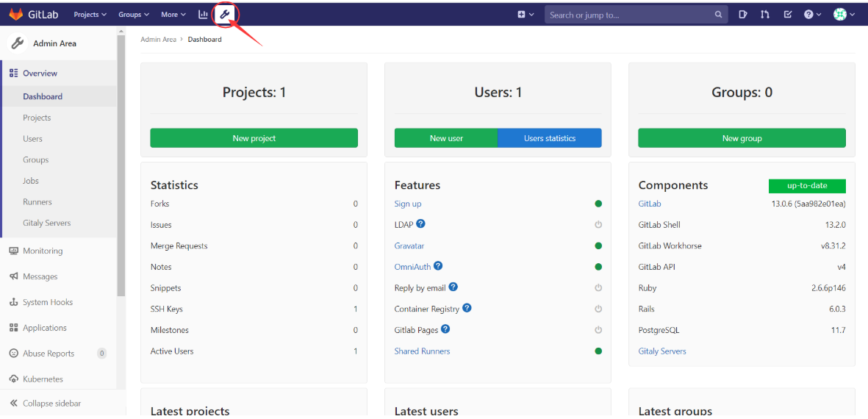
Task: Click the Search or jump to field
Action: [628, 15]
